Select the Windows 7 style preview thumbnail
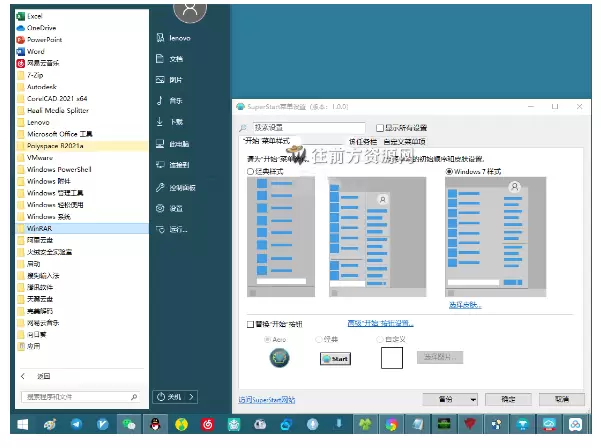Image resolution: width=601 pixels, height=448 pixels. pyautogui.click(x=496, y=236)
